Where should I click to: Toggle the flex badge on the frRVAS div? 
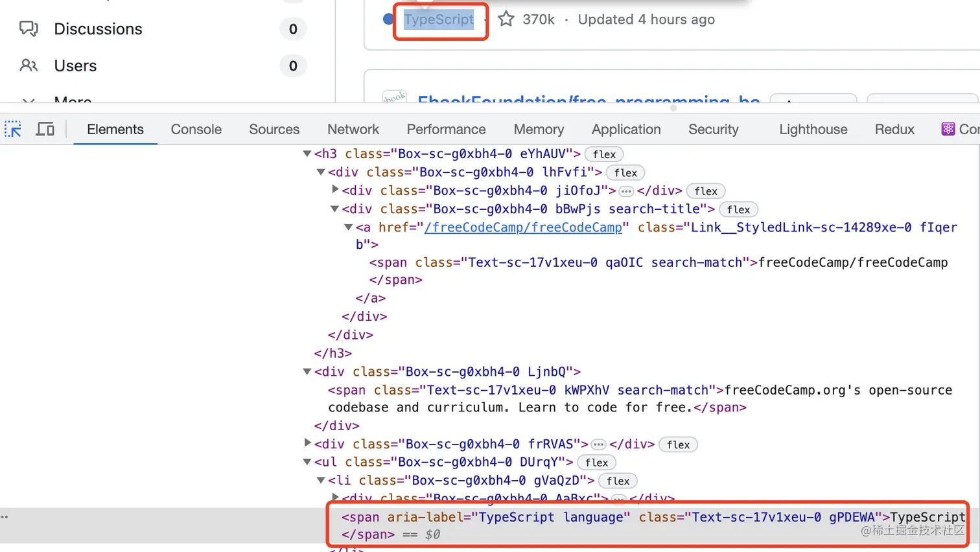[678, 444]
